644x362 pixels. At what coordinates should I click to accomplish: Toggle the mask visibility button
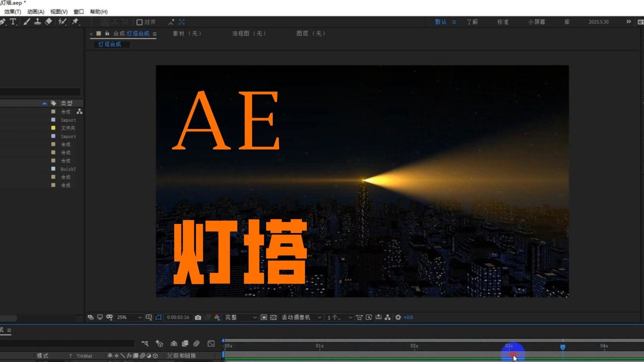click(159, 317)
